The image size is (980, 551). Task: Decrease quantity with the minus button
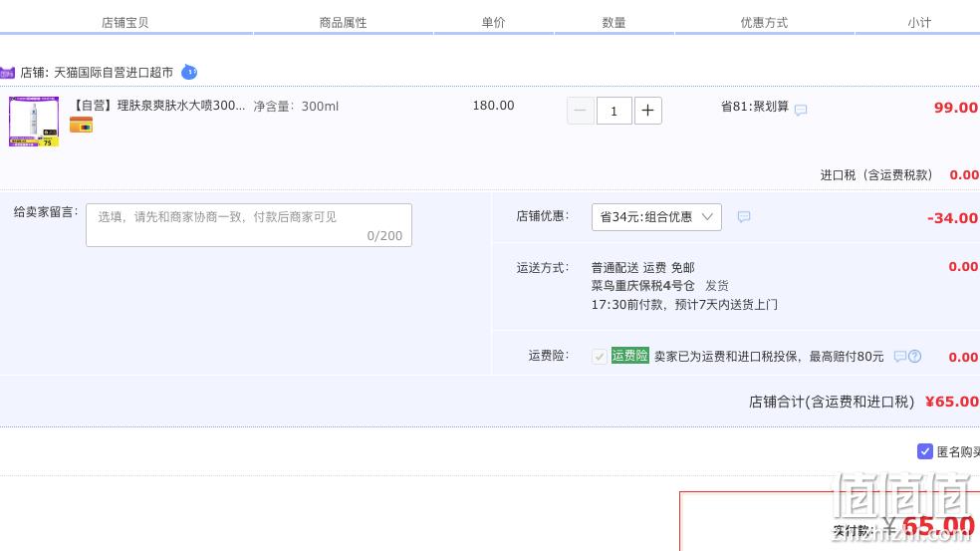coord(580,111)
